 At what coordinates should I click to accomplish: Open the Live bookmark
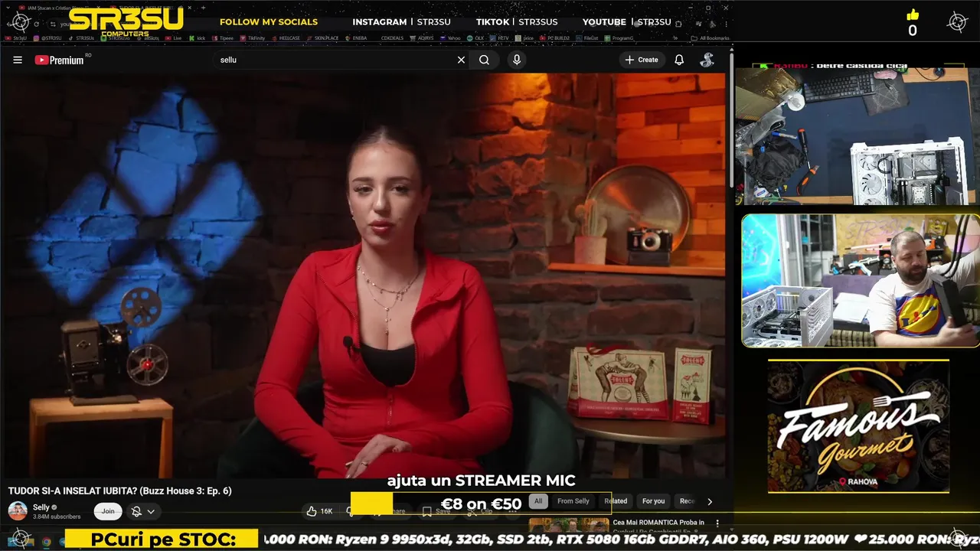pos(173,37)
